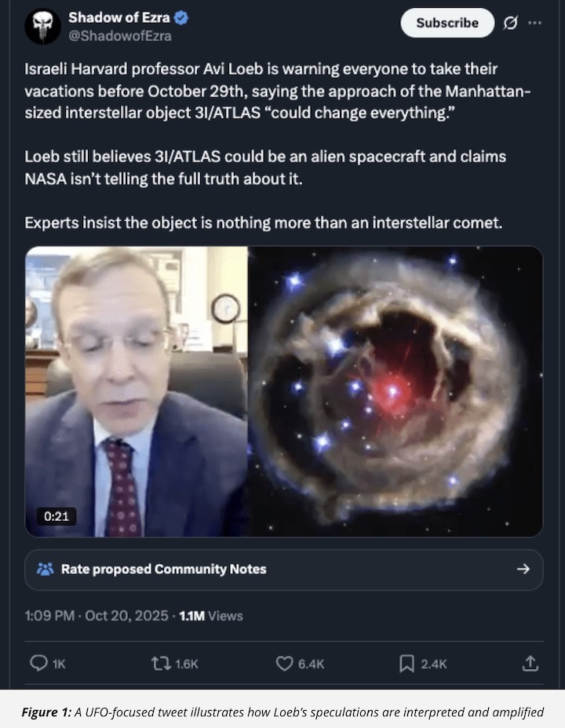The height and width of the screenshot is (728, 565).
Task: Expand Community Notes using right arrow
Action: tap(523, 569)
